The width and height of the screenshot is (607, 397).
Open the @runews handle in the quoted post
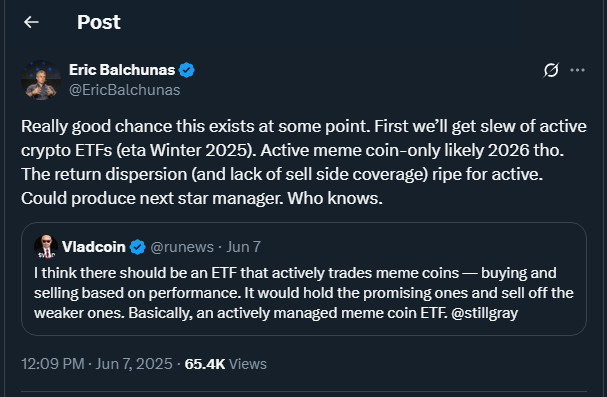pyautogui.click(x=182, y=247)
